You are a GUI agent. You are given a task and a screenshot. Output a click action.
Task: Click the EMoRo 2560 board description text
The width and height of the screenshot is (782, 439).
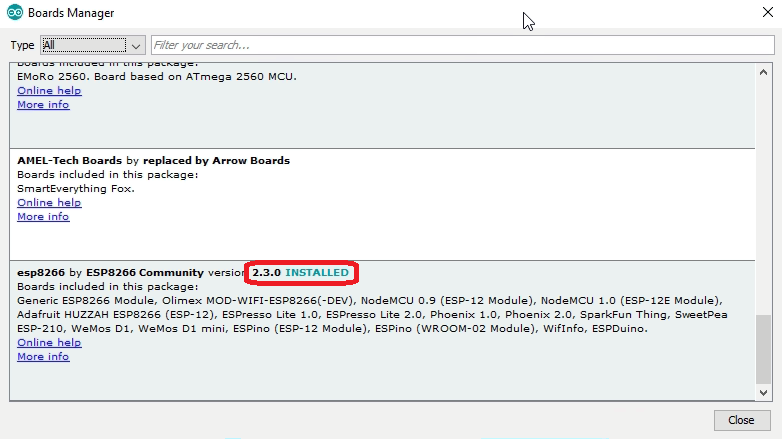point(157,77)
